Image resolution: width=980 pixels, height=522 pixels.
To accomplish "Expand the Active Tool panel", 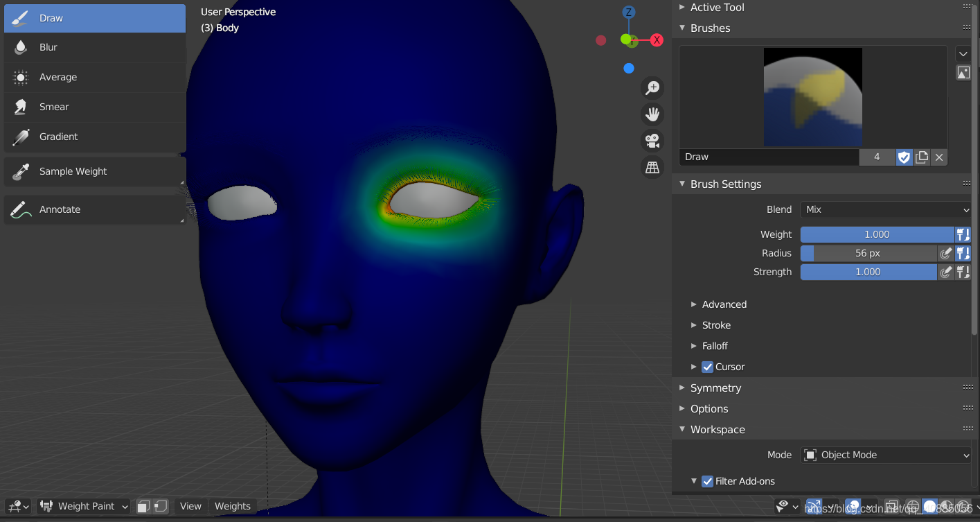I will tap(682, 8).
